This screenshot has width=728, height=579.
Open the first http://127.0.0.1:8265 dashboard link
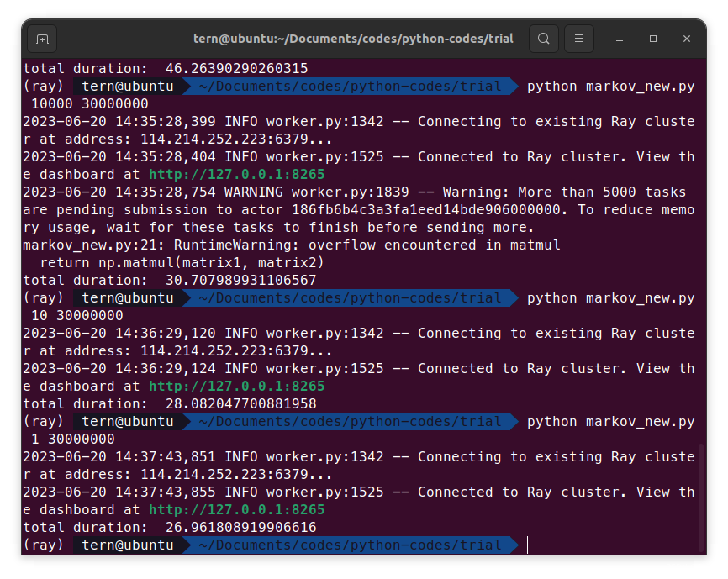236,174
